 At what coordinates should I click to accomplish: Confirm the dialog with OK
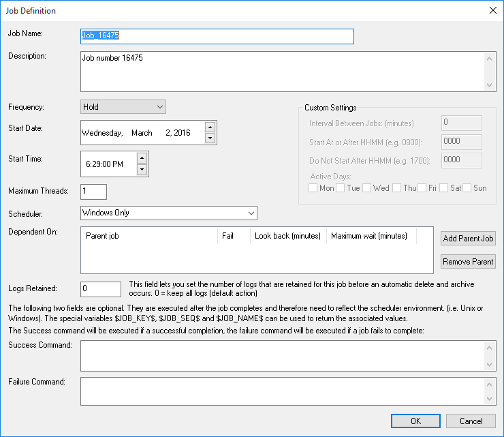pyautogui.click(x=415, y=421)
